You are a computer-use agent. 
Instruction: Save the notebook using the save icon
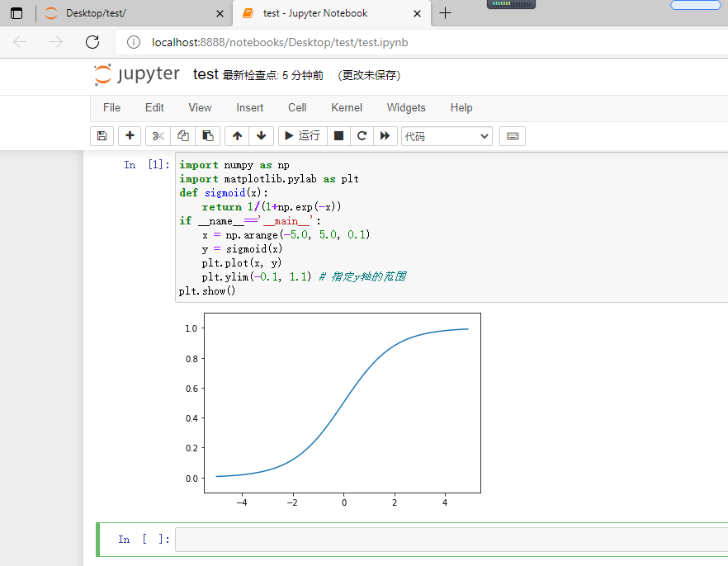pos(102,136)
